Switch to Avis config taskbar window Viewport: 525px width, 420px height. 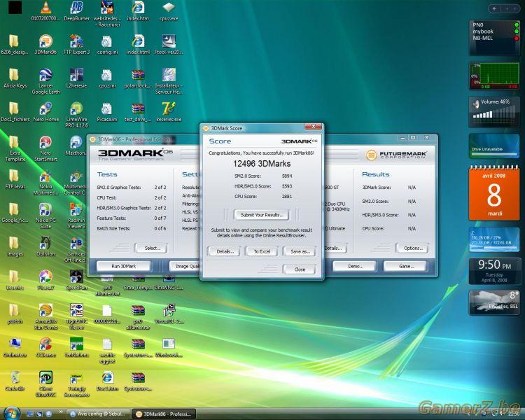99,414
